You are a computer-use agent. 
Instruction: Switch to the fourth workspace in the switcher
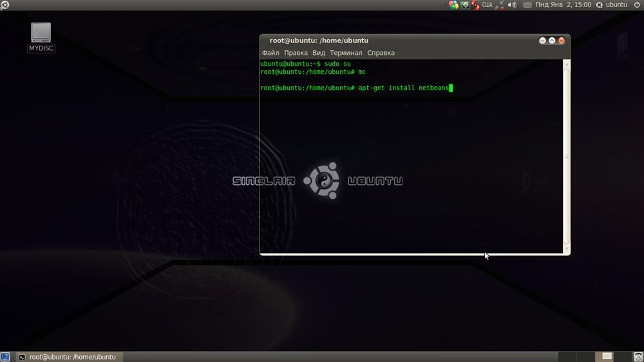click(623, 357)
